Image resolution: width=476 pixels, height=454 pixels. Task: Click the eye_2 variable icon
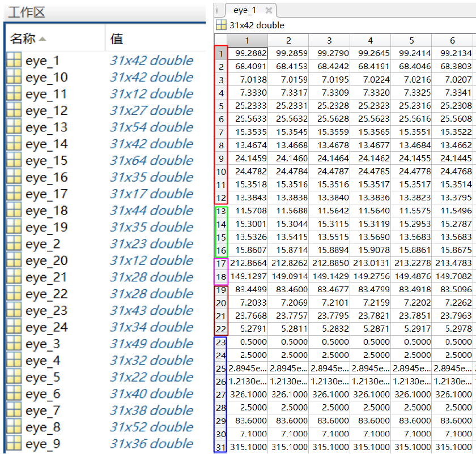tap(14, 243)
